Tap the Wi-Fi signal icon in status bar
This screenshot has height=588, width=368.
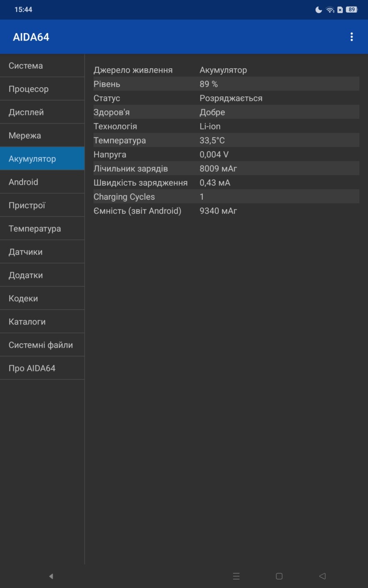click(330, 10)
